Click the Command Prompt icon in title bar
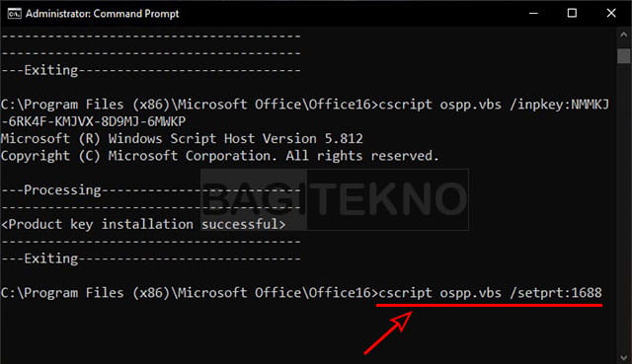 [x=14, y=13]
